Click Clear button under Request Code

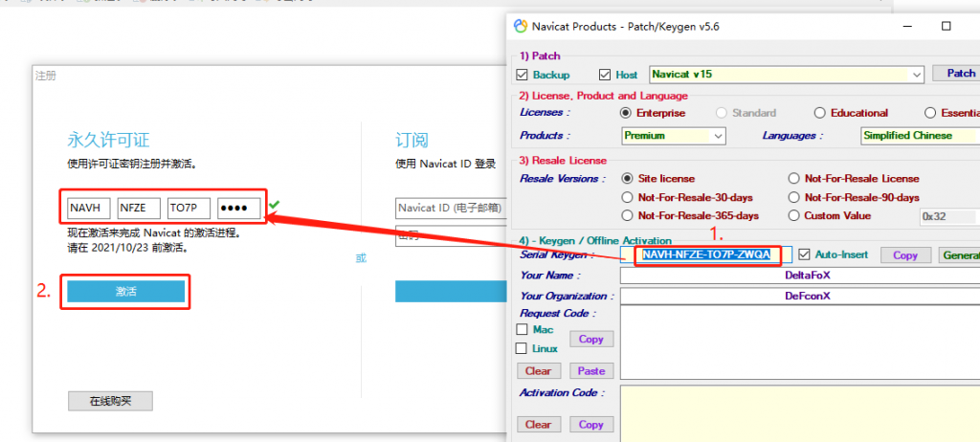pos(538,371)
